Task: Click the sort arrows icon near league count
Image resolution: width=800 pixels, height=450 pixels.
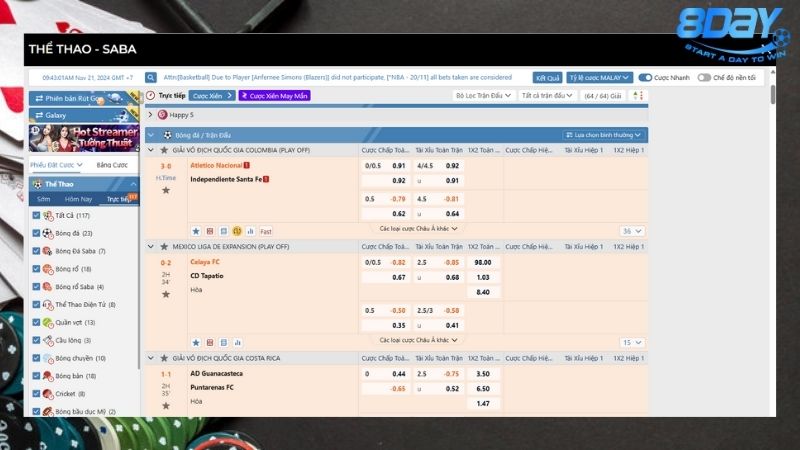Action: [638, 95]
